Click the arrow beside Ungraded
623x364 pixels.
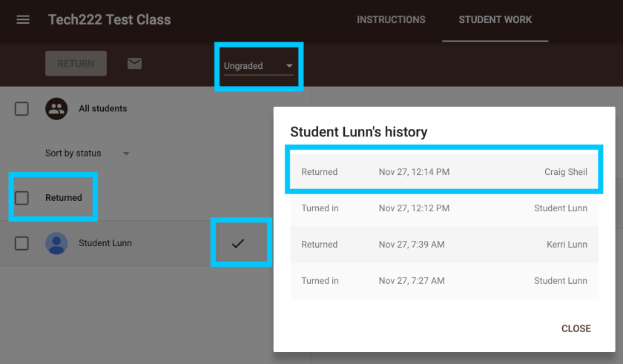pyautogui.click(x=289, y=66)
